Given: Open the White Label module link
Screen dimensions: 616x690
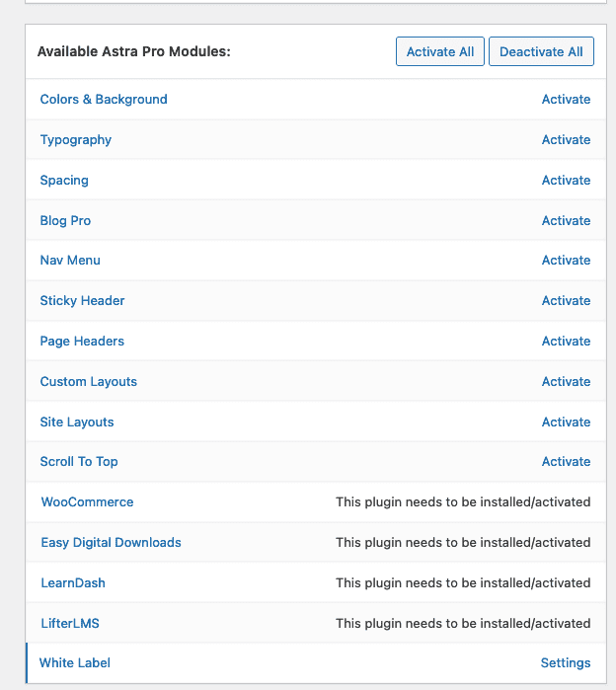Looking at the screenshot, I should (x=75, y=663).
